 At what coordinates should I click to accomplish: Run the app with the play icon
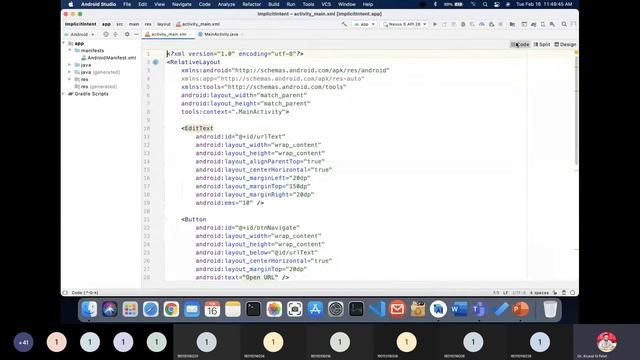435,24
